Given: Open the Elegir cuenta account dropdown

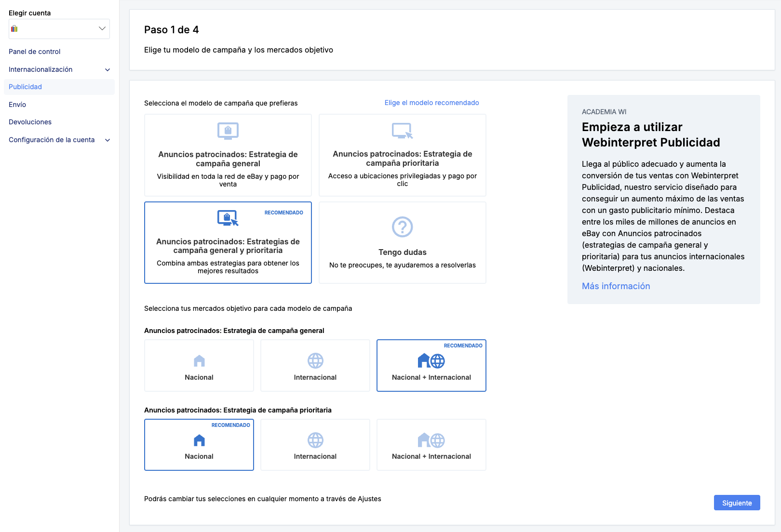Looking at the screenshot, I should 59,29.
